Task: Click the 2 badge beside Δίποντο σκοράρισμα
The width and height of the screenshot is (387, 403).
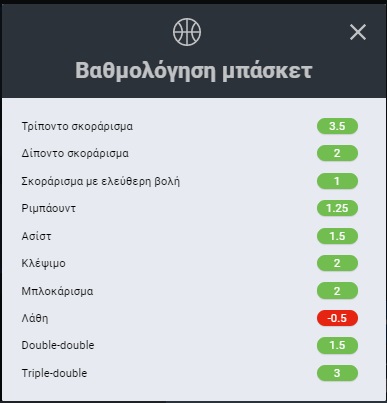Action: (x=337, y=153)
